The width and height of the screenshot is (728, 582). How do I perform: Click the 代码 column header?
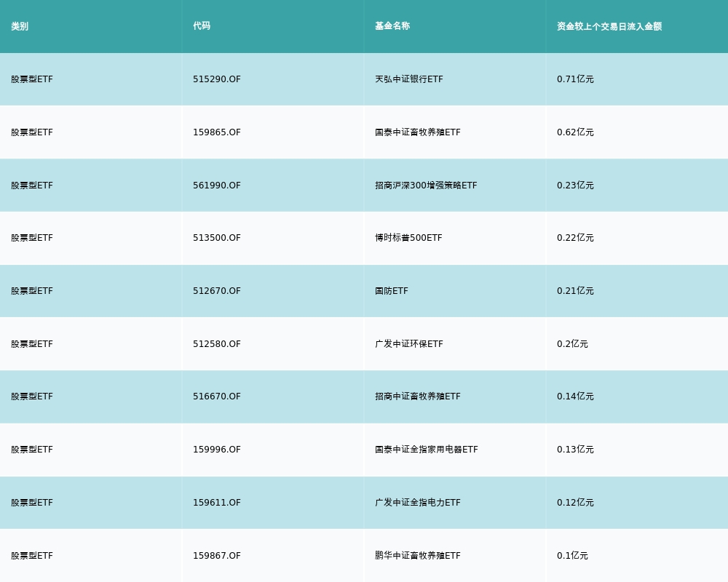tap(202, 26)
